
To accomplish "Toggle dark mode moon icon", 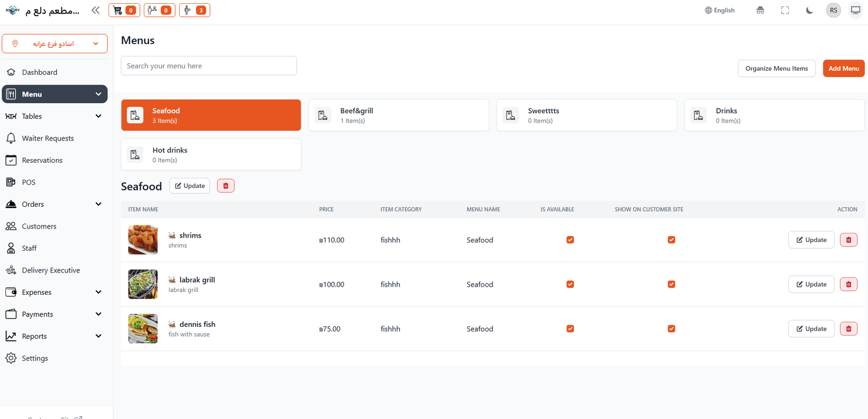I will click(809, 10).
